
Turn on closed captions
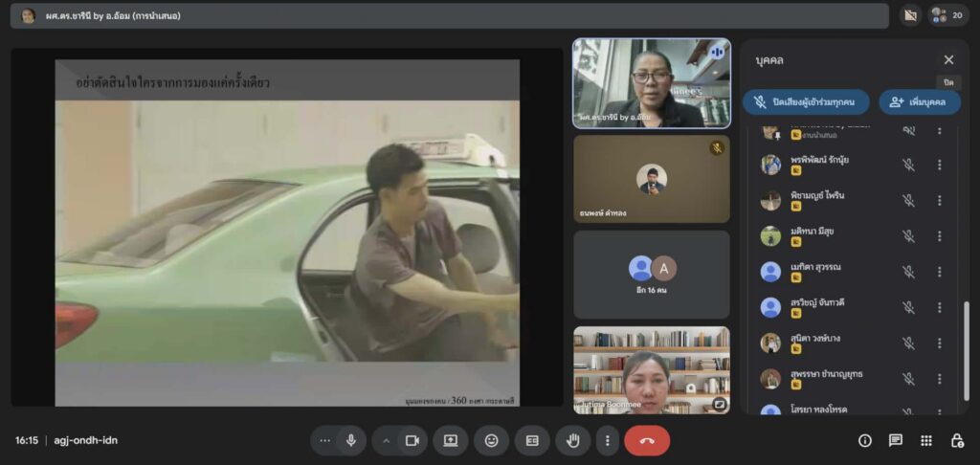pos(532,440)
